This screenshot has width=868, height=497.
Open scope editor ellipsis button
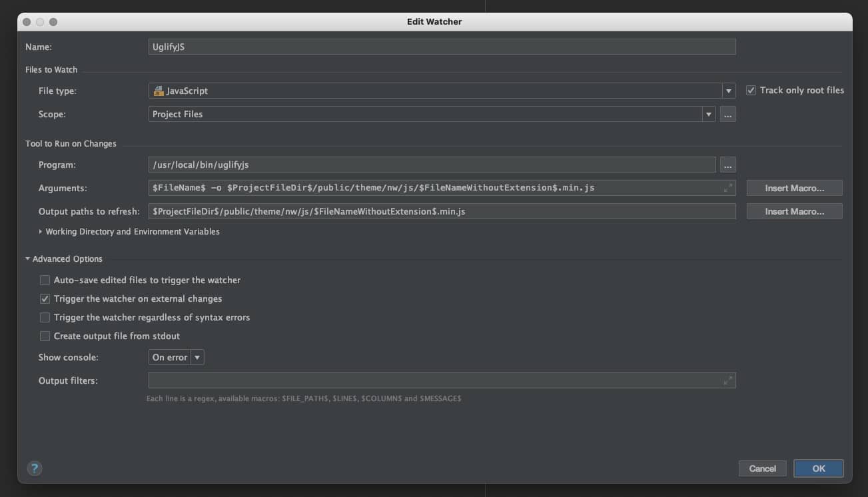click(728, 115)
